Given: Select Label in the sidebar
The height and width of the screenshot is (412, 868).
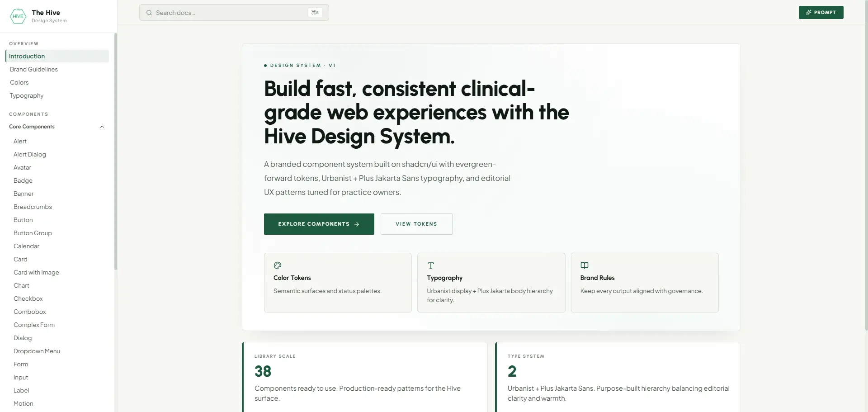Looking at the screenshot, I should pos(21,390).
